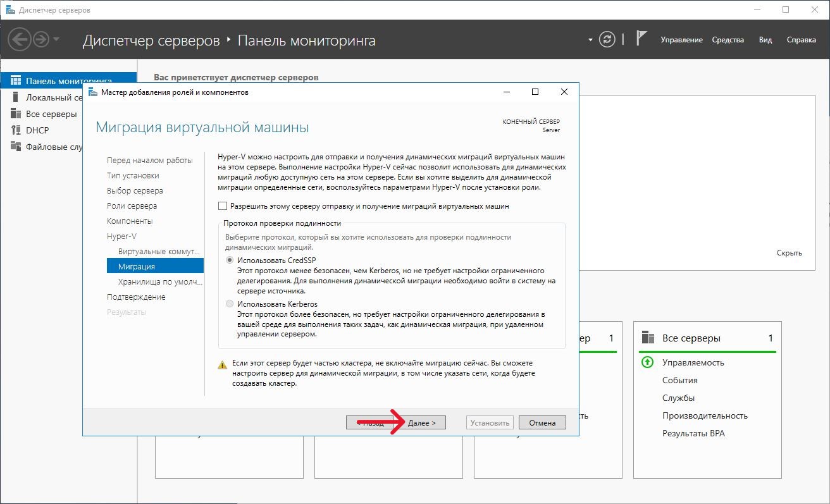The height and width of the screenshot is (504, 830).
Task: Click the back navigation arrow icon
Action: (20, 40)
